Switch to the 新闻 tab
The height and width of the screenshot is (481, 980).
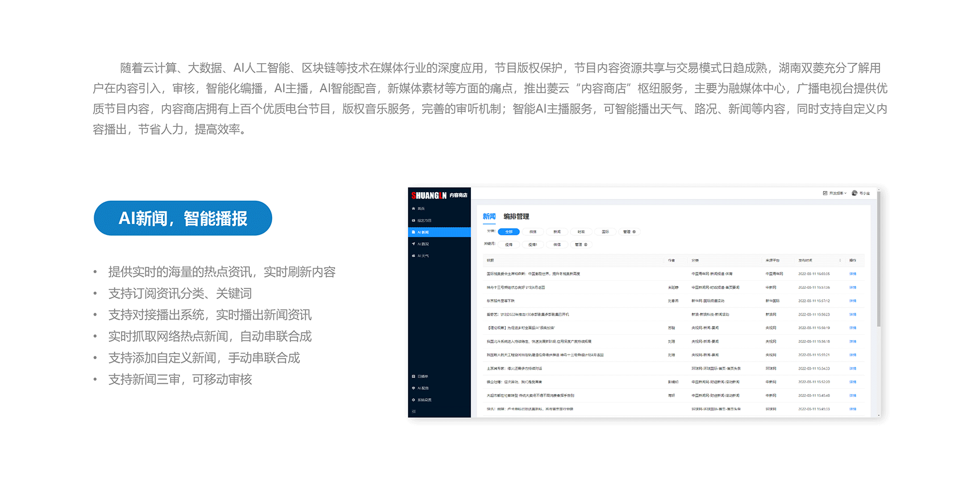[489, 217]
